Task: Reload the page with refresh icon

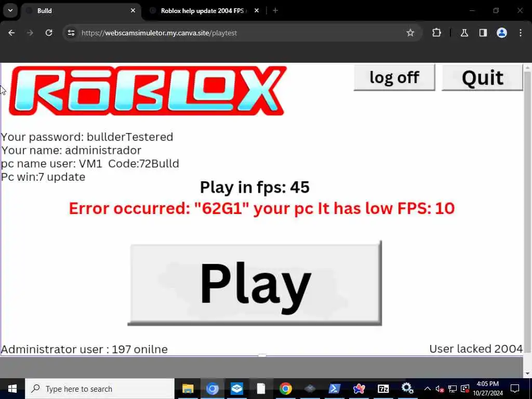Action: (x=49, y=33)
